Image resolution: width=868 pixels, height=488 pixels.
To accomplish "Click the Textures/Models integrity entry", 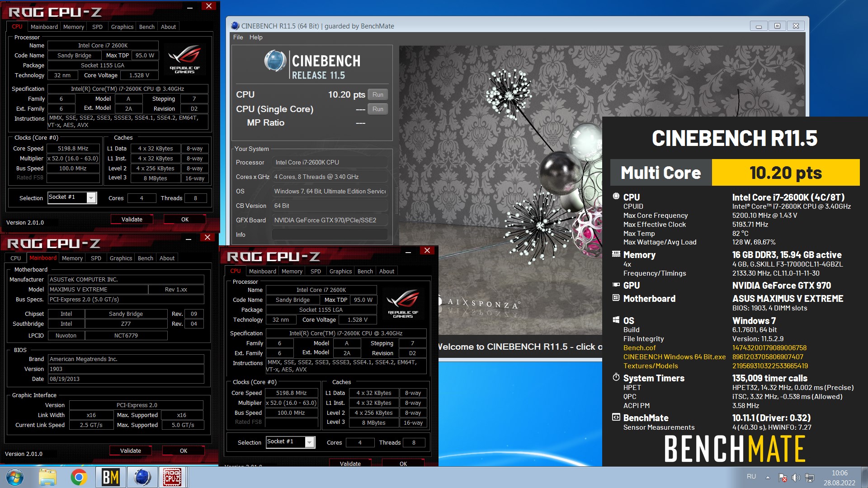I will tap(651, 366).
